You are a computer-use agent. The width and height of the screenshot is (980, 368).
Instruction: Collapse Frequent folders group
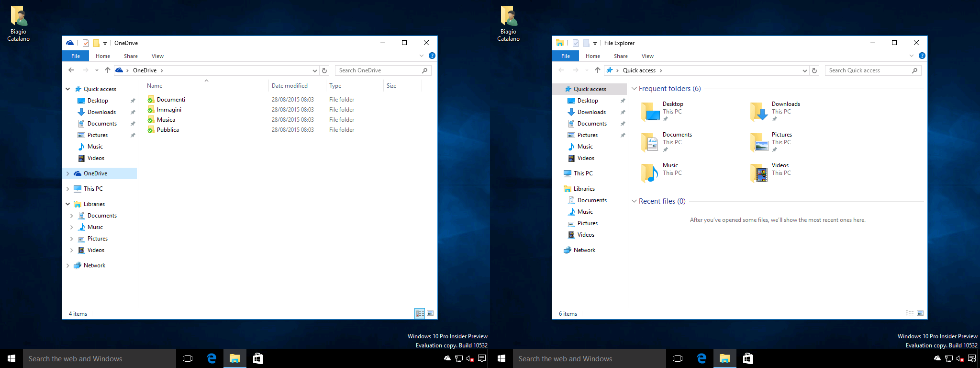pos(634,89)
